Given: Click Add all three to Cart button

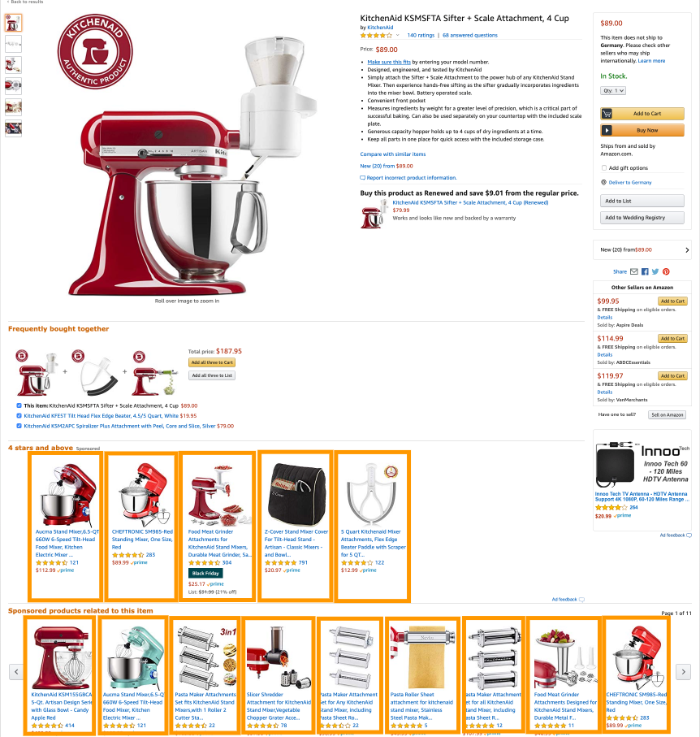Looking at the screenshot, I should 211,362.
